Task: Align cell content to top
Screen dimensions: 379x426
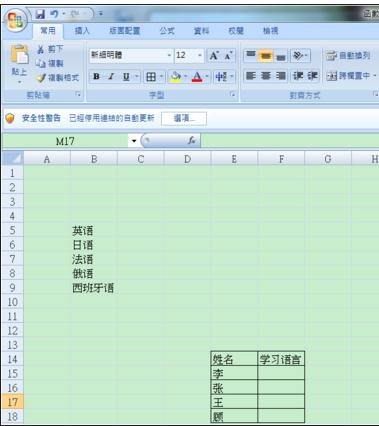Action: (251, 55)
